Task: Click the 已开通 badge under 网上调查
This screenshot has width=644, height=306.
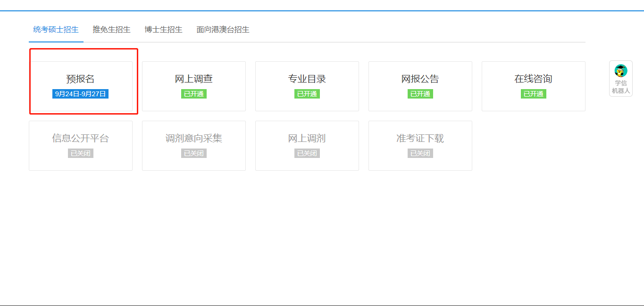Action: pyautogui.click(x=193, y=94)
